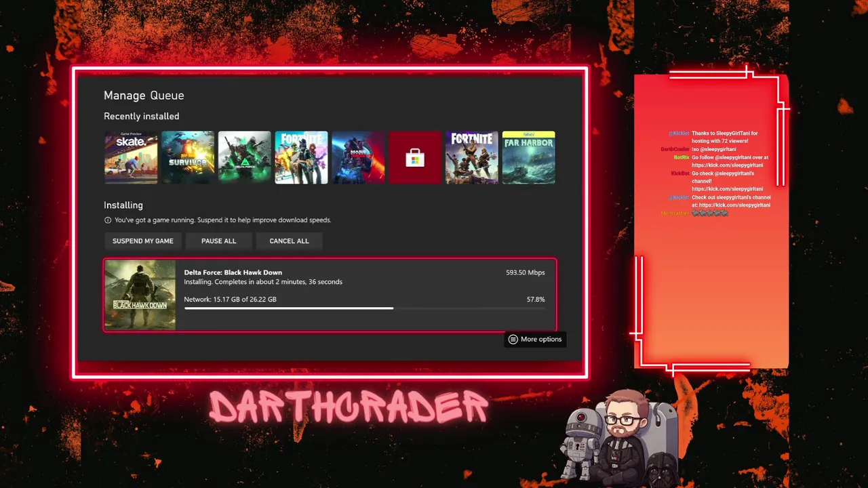Click the 593.50 Mbps download speed
Screen dimensions: 868x488
coord(525,272)
